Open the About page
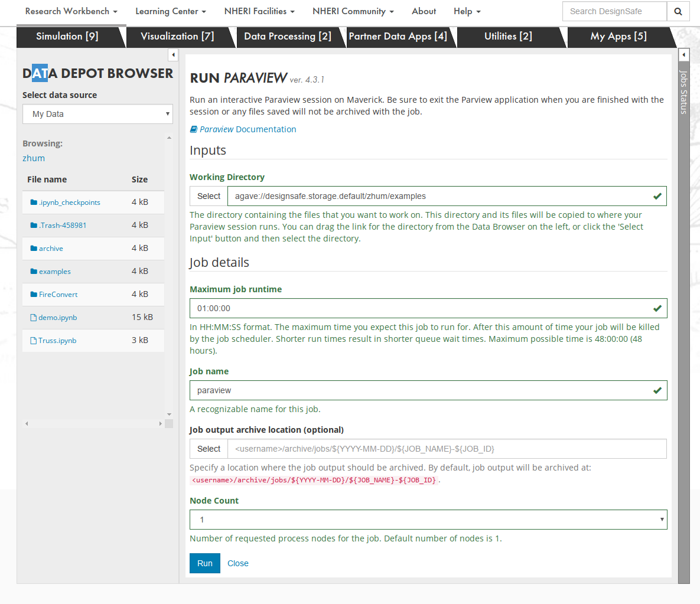Viewport: 700px width, 604px height. (x=424, y=11)
